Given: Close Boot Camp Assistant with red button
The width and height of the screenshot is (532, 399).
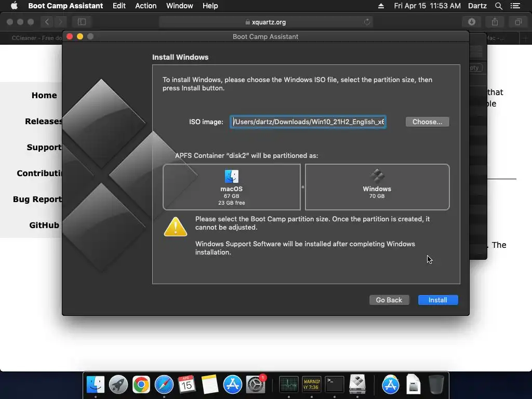Looking at the screenshot, I should (70, 36).
